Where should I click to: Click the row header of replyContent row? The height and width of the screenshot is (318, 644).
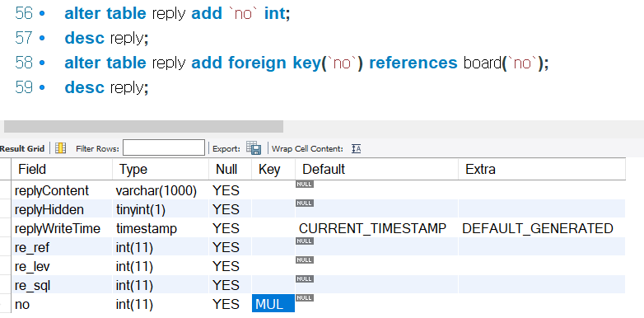point(6,190)
